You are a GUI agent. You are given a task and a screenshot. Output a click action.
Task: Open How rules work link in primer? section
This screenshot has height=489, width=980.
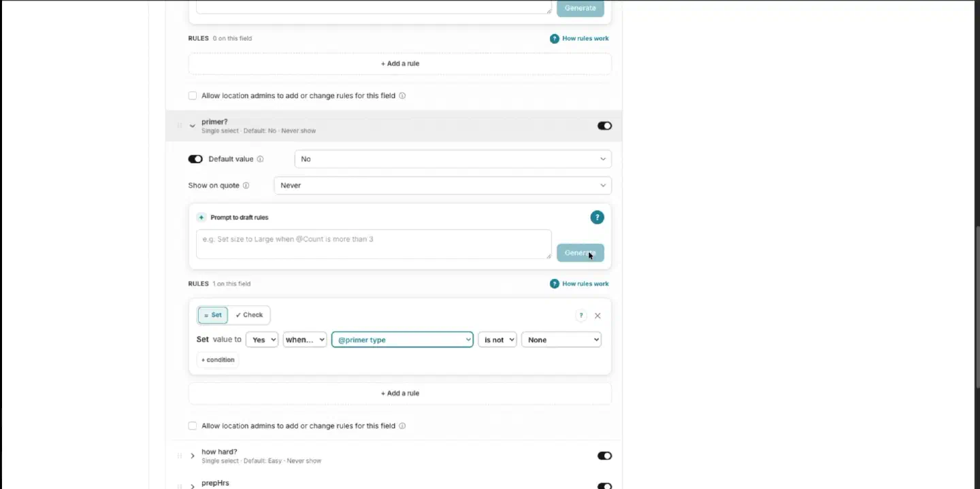tap(585, 284)
